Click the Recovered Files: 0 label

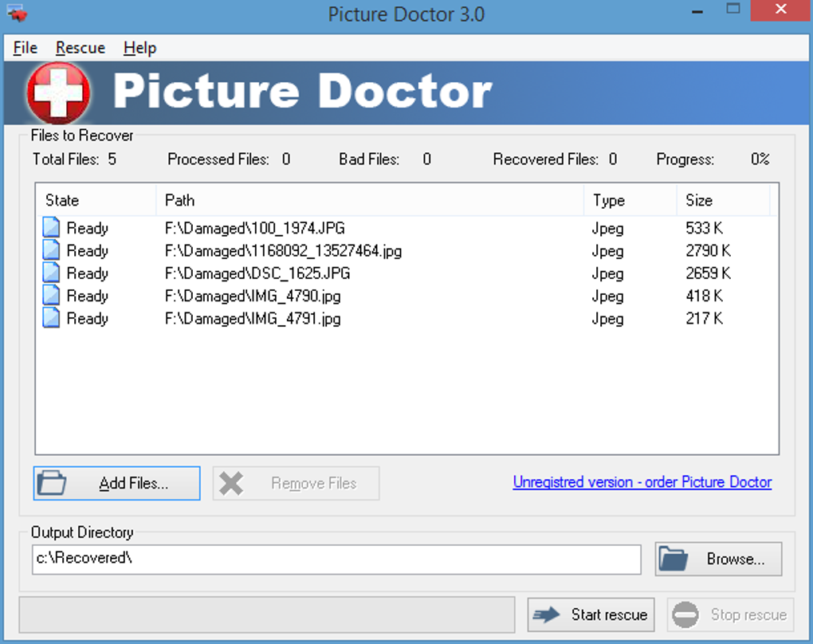pos(556,159)
